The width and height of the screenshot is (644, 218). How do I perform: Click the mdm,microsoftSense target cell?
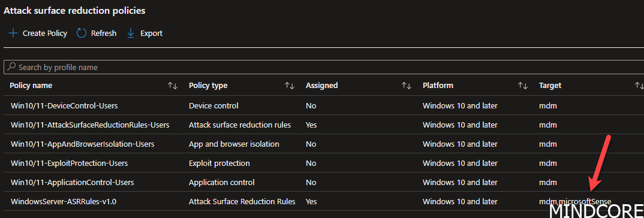tap(575, 201)
